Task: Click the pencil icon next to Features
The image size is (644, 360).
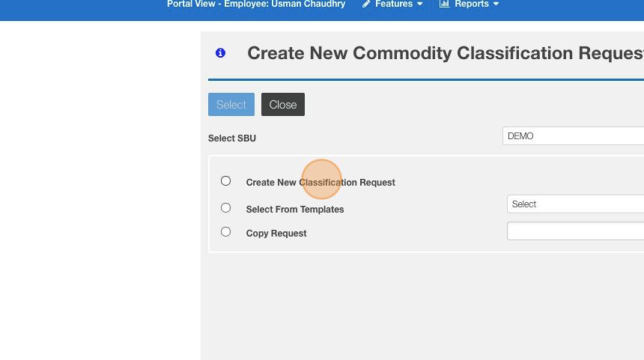Action: coord(366,4)
